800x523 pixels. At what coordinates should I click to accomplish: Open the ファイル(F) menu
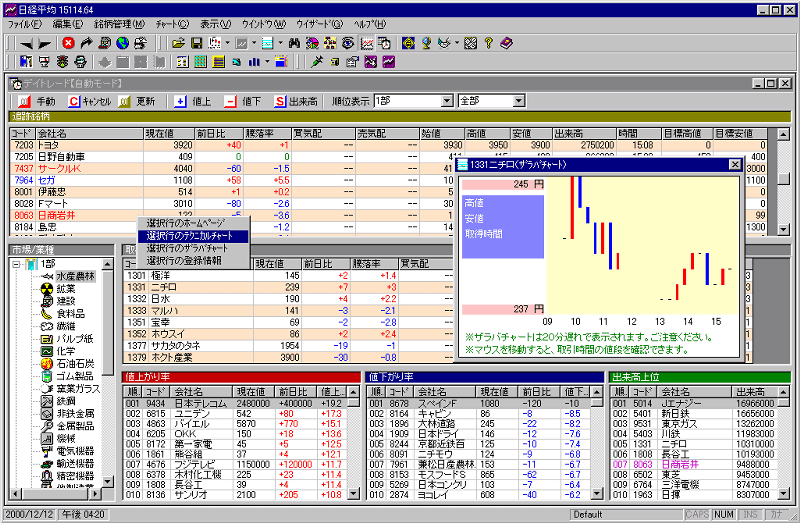coord(24,24)
